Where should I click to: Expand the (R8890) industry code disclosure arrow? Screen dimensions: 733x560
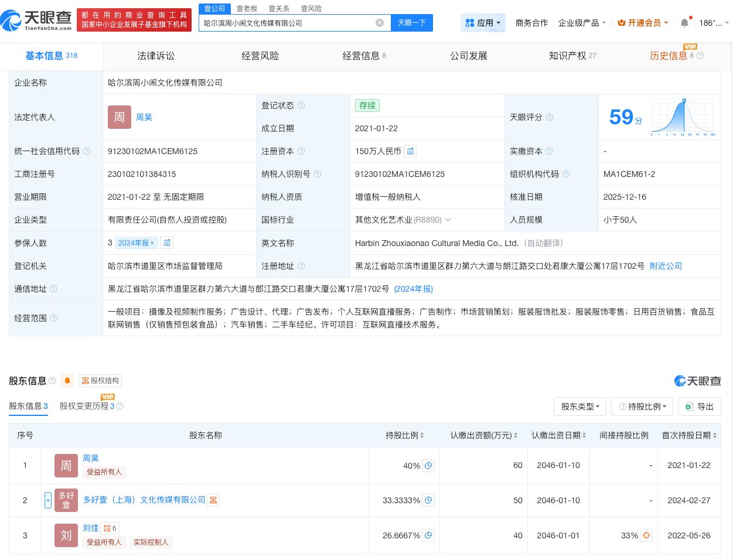click(448, 220)
